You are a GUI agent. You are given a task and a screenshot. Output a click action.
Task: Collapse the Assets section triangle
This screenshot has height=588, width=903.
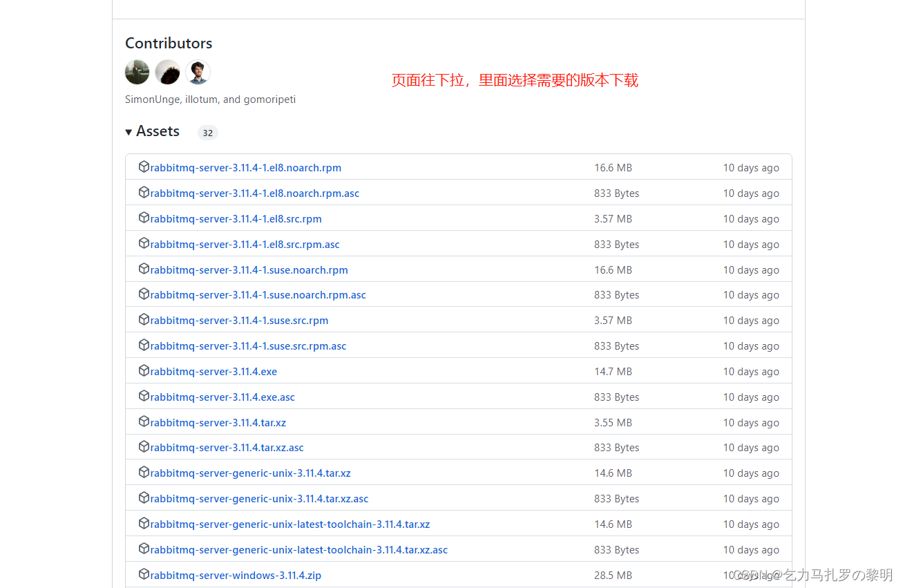coord(129,132)
